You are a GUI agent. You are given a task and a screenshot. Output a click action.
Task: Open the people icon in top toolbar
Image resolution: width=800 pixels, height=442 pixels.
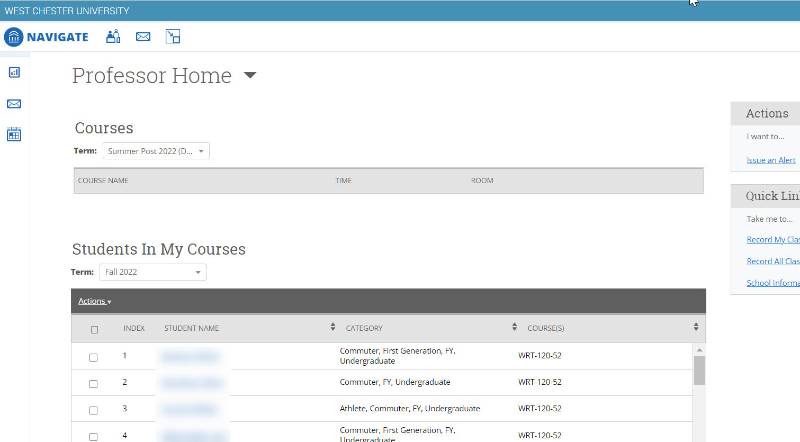click(112, 37)
